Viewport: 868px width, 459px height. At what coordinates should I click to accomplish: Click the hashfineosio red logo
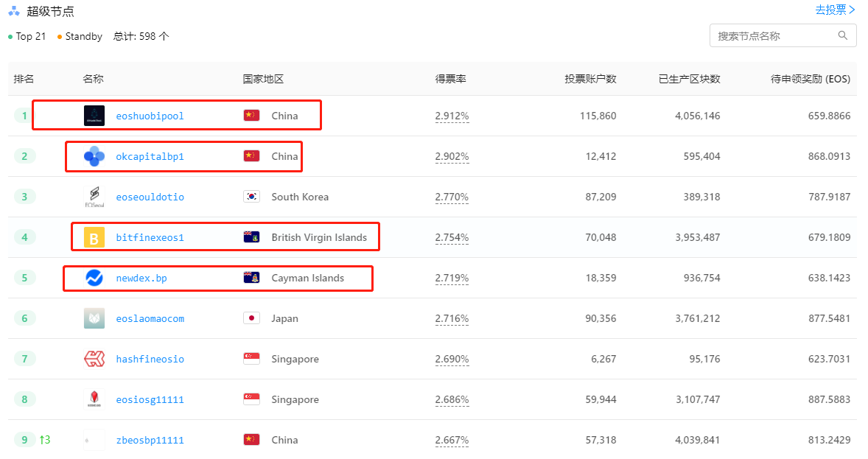94,359
